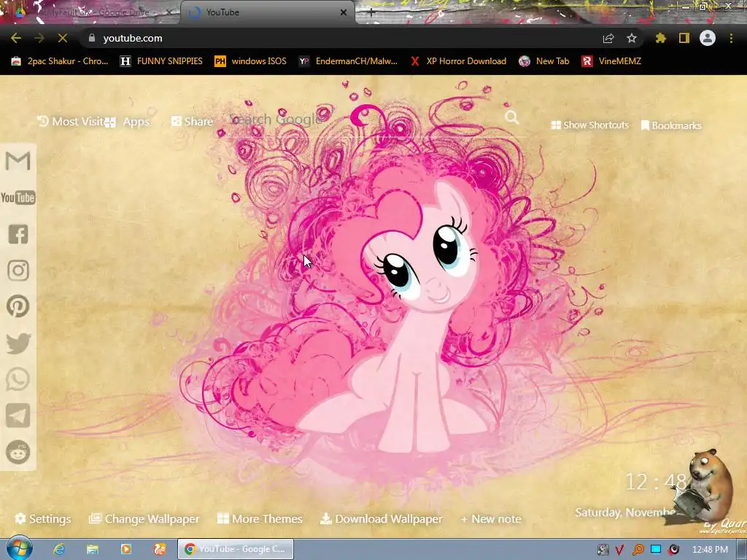
Task: Select the YouTube browser tab
Action: 267,12
